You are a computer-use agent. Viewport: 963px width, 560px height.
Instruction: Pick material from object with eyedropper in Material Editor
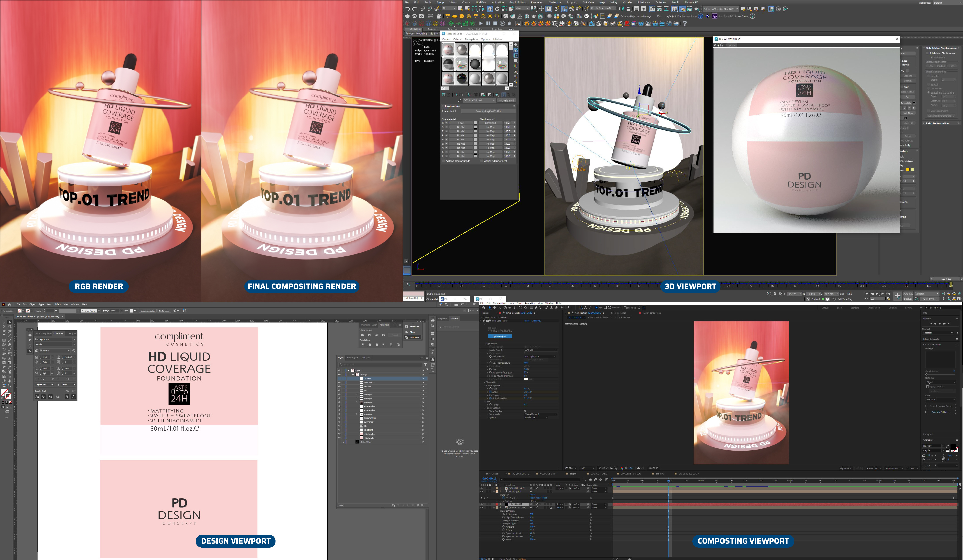(x=459, y=101)
